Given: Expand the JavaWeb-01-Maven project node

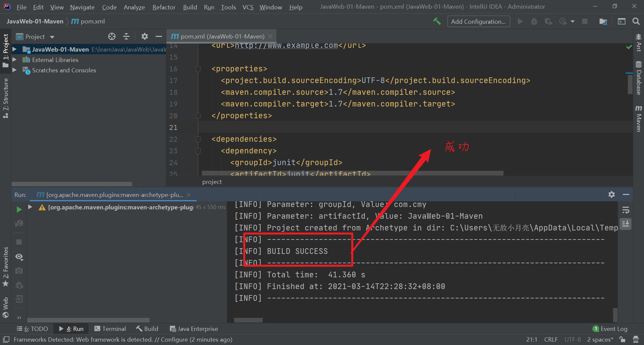Looking at the screenshot, I should (x=14, y=49).
